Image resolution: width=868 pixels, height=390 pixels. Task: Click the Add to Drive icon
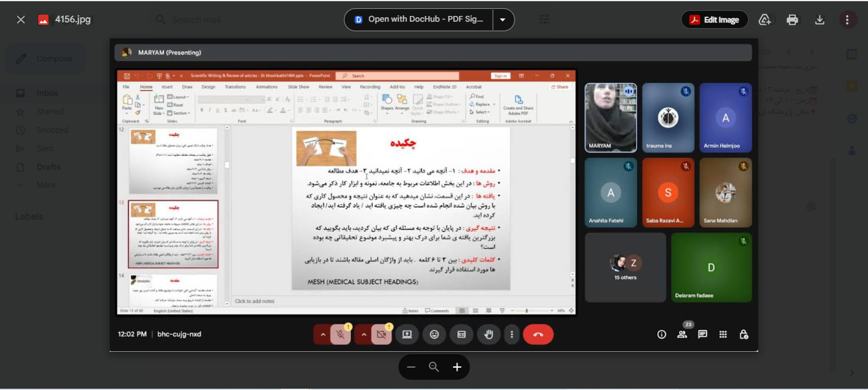[765, 20]
